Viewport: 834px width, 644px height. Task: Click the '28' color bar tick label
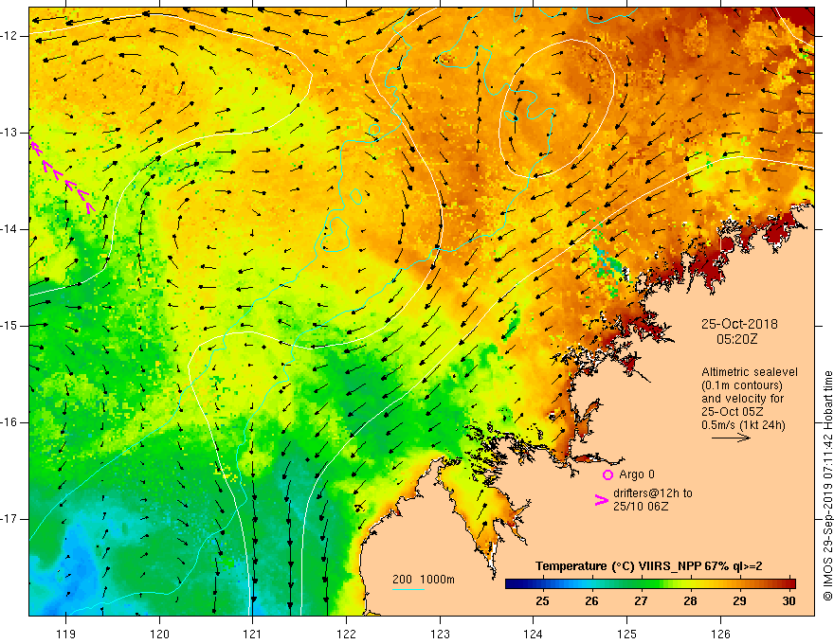click(x=690, y=601)
